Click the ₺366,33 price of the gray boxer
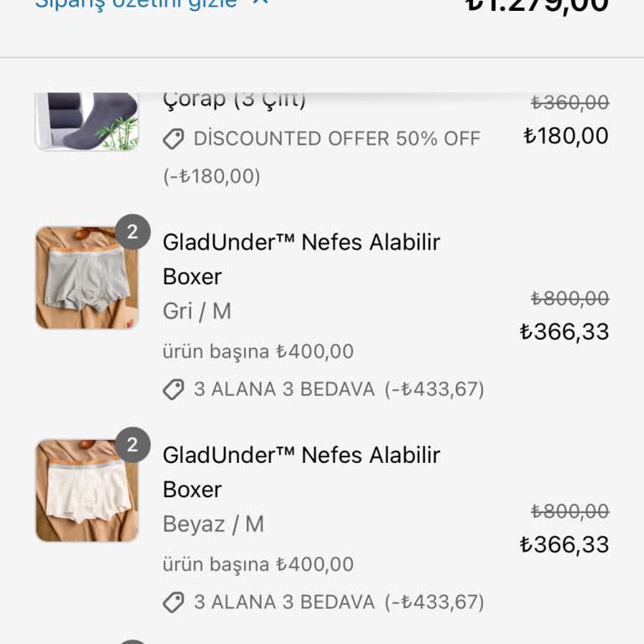 click(x=564, y=332)
